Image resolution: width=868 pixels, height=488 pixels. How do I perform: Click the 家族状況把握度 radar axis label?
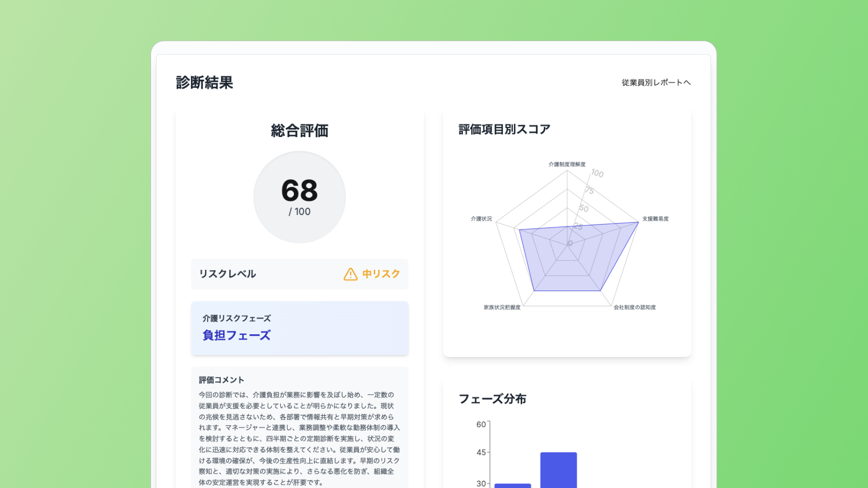click(502, 307)
